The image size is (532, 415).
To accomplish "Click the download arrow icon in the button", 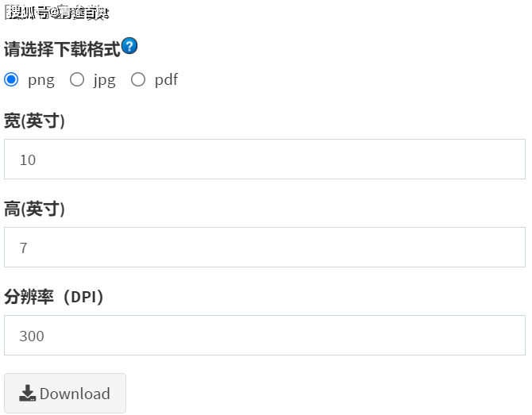I will coord(28,394).
